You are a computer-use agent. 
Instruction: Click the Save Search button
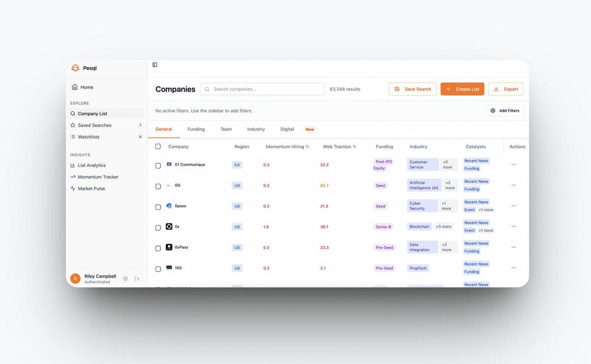[413, 89]
